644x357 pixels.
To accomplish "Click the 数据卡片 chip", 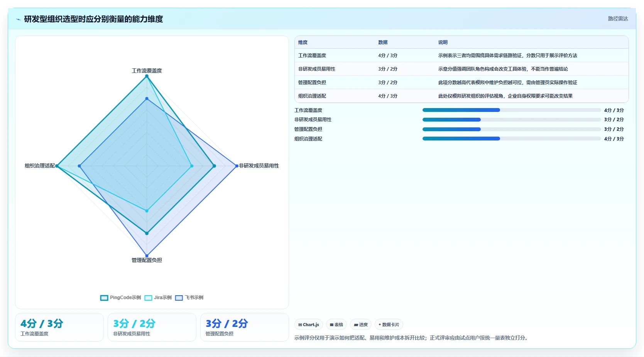I will point(389,325).
